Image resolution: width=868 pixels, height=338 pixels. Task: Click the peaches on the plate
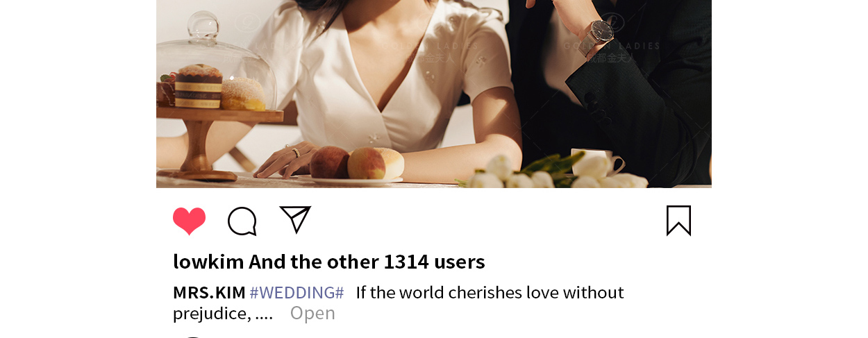click(356, 163)
